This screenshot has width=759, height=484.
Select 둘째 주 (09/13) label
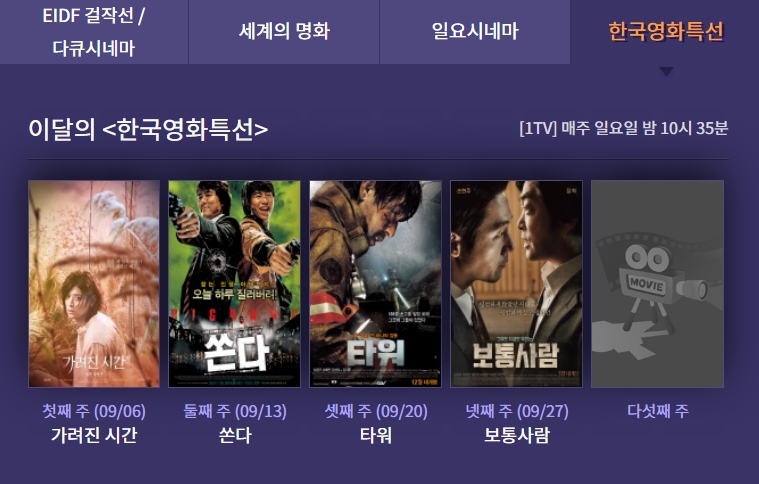pyautogui.click(x=235, y=411)
